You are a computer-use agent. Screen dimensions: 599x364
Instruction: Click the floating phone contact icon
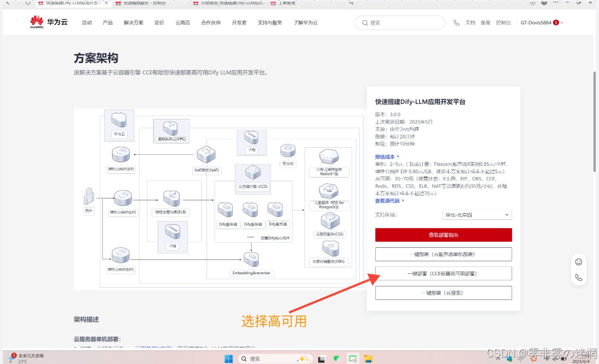[x=579, y=278]
